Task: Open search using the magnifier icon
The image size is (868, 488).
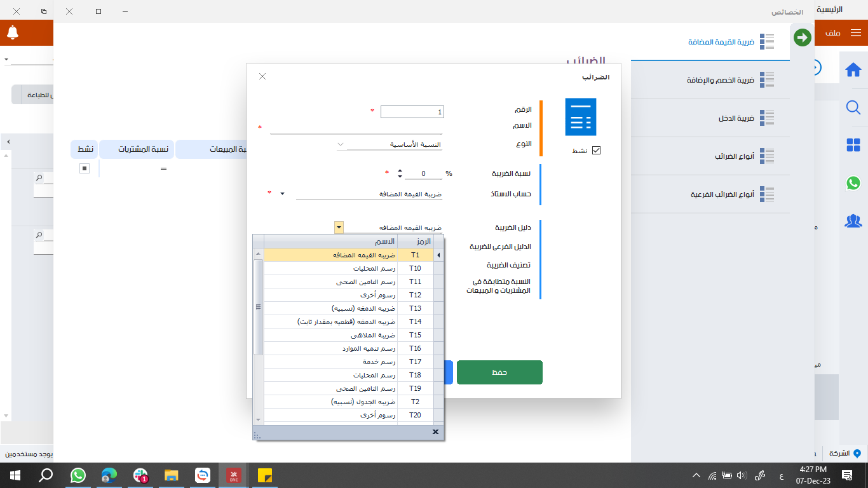Action: pos(853,108)
